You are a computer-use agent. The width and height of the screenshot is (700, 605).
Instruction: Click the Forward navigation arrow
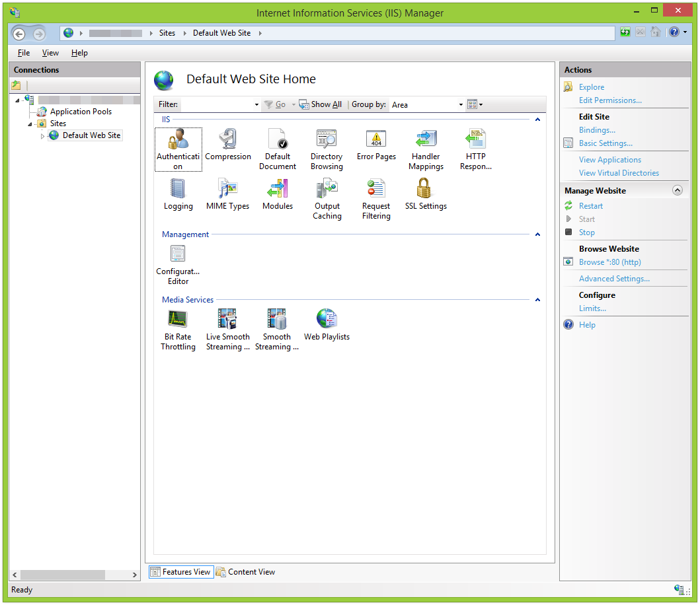tap(39, 34)
